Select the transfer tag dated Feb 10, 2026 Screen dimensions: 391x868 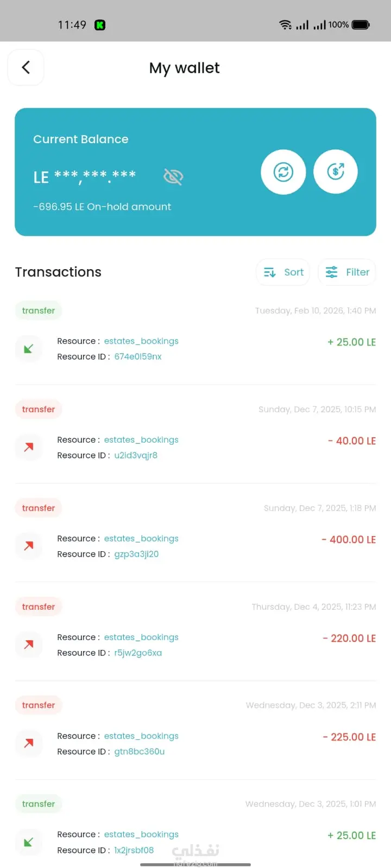[x=39, y=311]
